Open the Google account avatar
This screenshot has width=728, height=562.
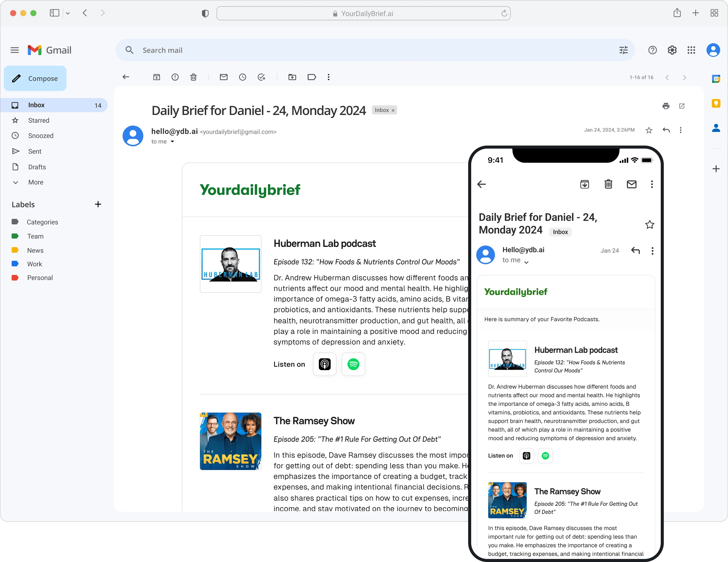713,50
